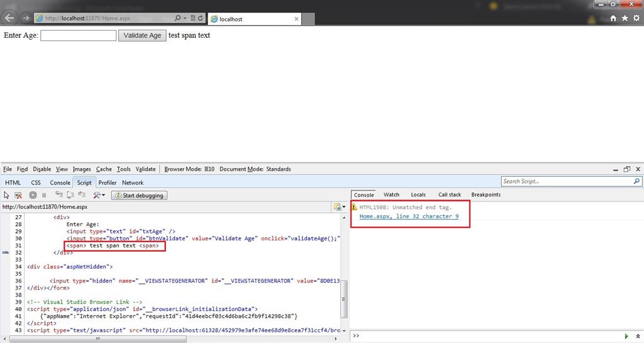The image size is (644, 343).
Task: Open the Disable menu
Action: point(42,169)
